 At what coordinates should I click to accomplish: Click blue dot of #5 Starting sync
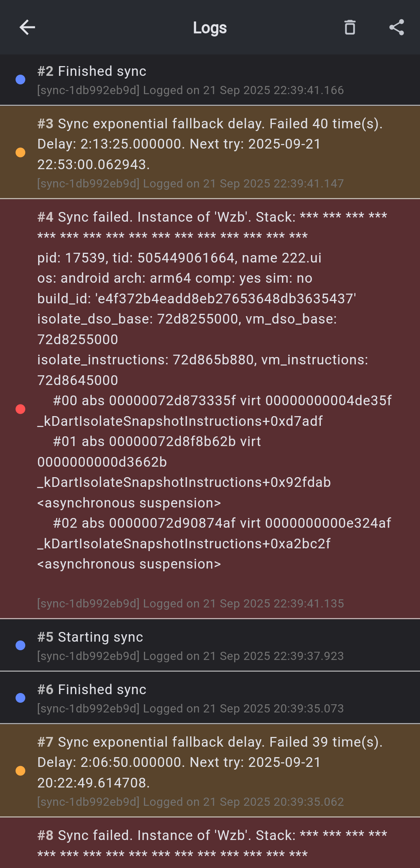coord(20,646)
